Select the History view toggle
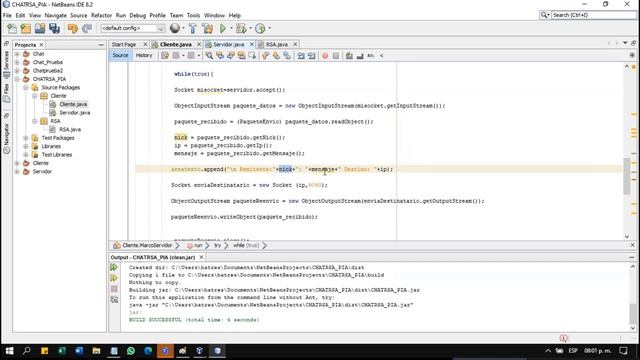Screen dimensions: 640x360 tap(144, 55)
